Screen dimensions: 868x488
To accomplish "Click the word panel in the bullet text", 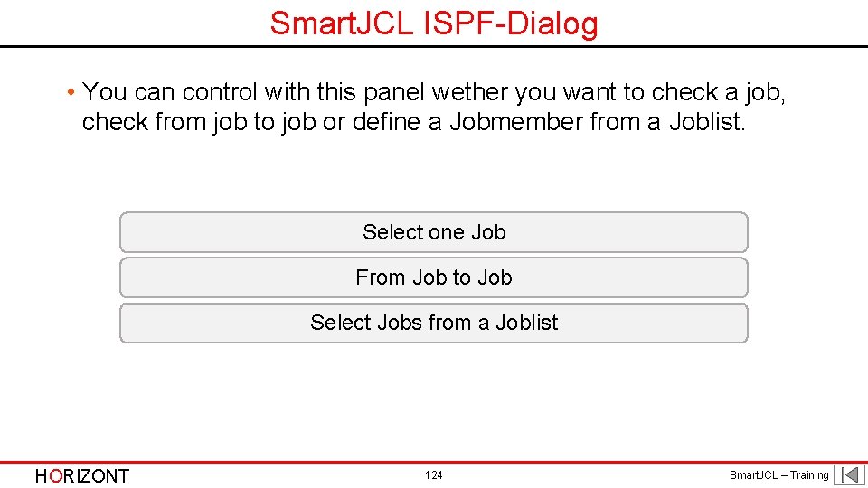I will coord(394,93).
